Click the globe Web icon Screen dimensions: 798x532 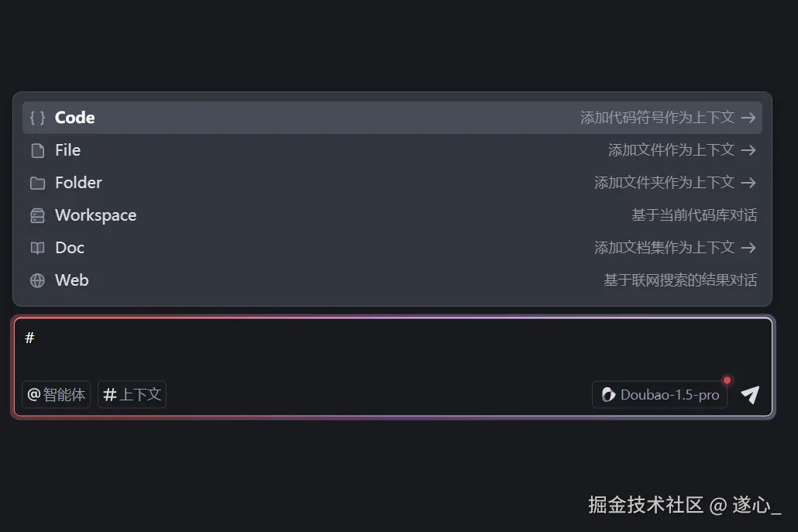coord(37,280)
